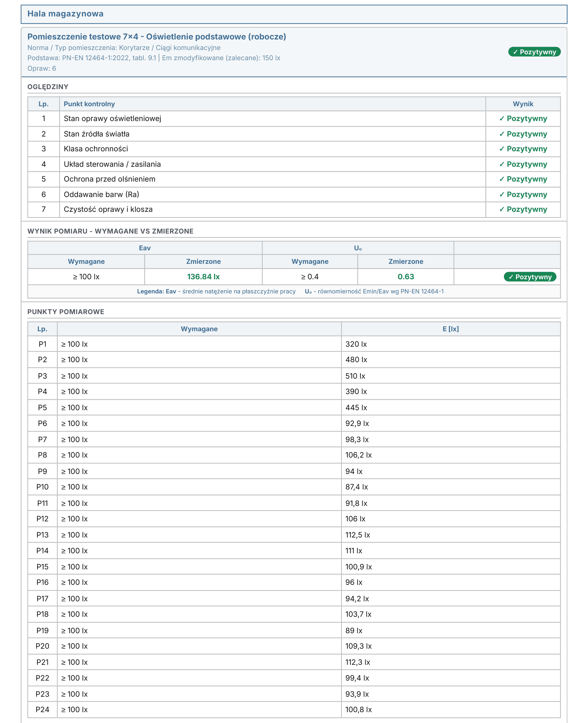The image size is (588, 723).
Task: Click row label P17
Action: coord(42,599)
